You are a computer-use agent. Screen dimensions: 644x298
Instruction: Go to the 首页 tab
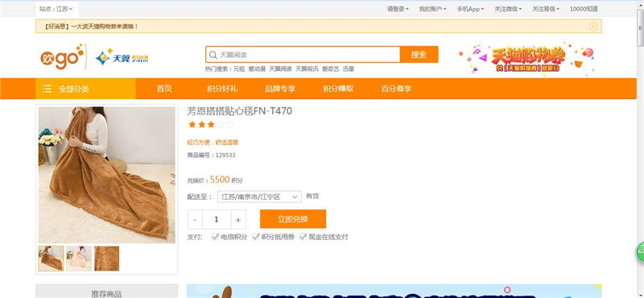tap(164, 89)
